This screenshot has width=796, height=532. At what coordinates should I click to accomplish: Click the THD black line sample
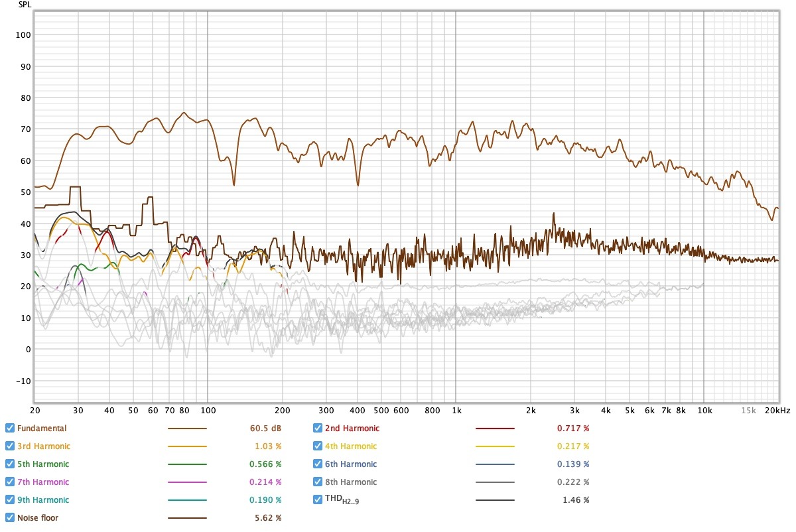(495, 500)
